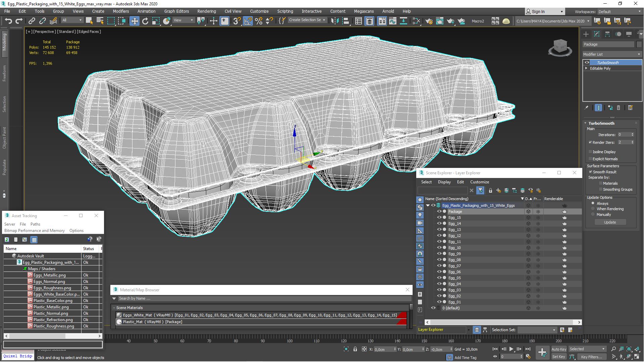Click Scene Explorer horizontal scrollbar
This screenshot has width=644, height=362.
[x=503, y=322]
